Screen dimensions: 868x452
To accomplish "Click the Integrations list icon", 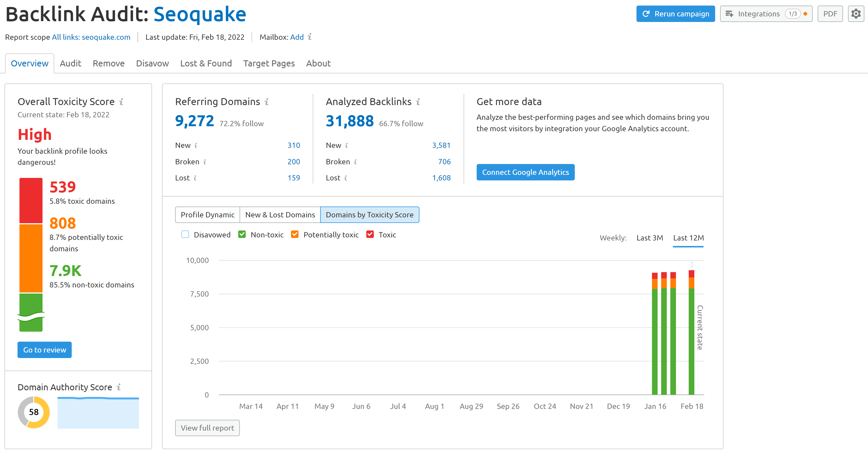I will [x=729, y=14].
